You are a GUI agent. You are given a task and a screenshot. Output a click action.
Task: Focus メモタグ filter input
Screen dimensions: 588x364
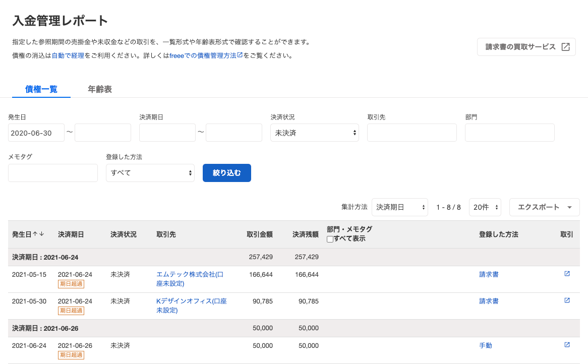[53, 173]
